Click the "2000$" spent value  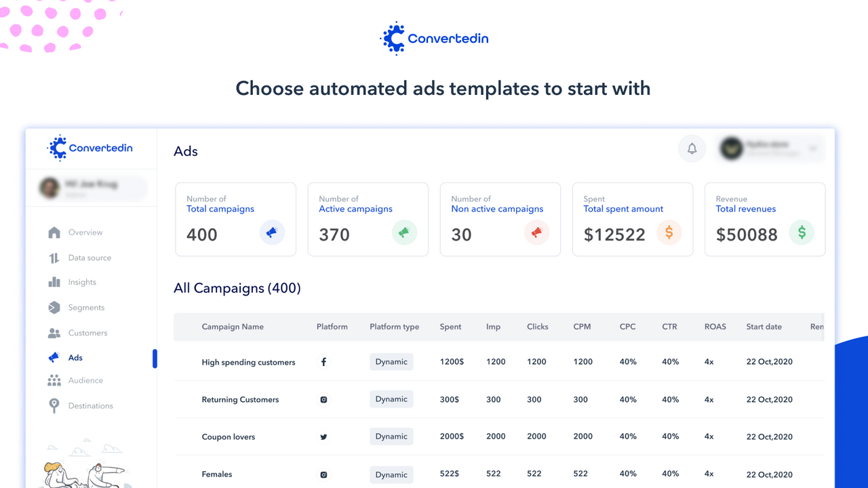click(452, 436)
